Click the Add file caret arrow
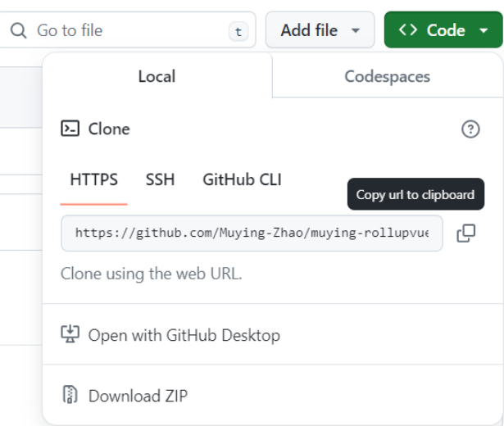Image resolution: width=504 pixels, height=426 pixels. [x=356, y=30]
